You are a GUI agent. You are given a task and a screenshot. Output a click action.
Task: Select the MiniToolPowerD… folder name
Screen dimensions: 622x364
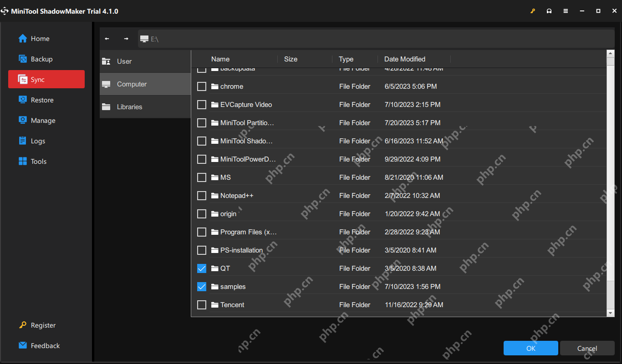248,159
